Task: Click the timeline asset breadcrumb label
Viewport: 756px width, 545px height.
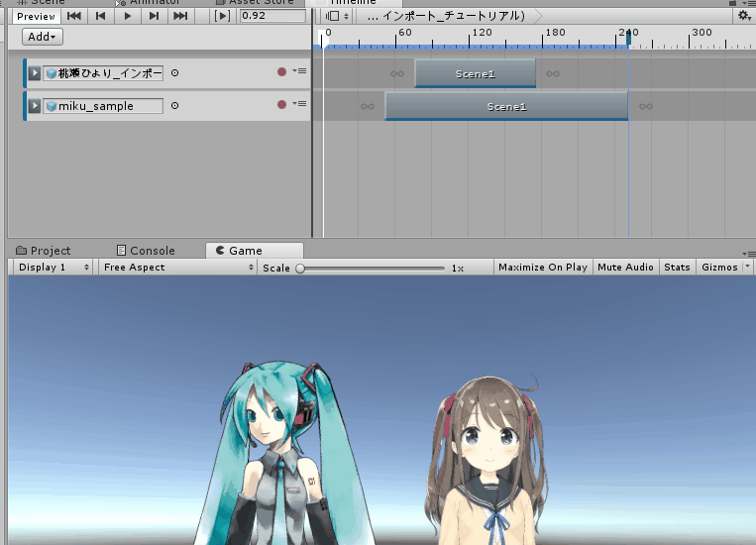Action: [x=446, y=17]
